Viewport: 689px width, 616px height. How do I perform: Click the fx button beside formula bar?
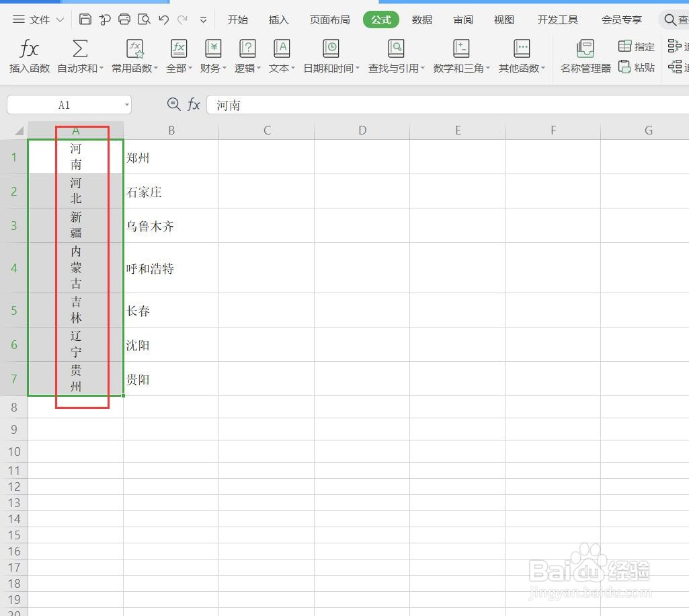pos(194,105)
